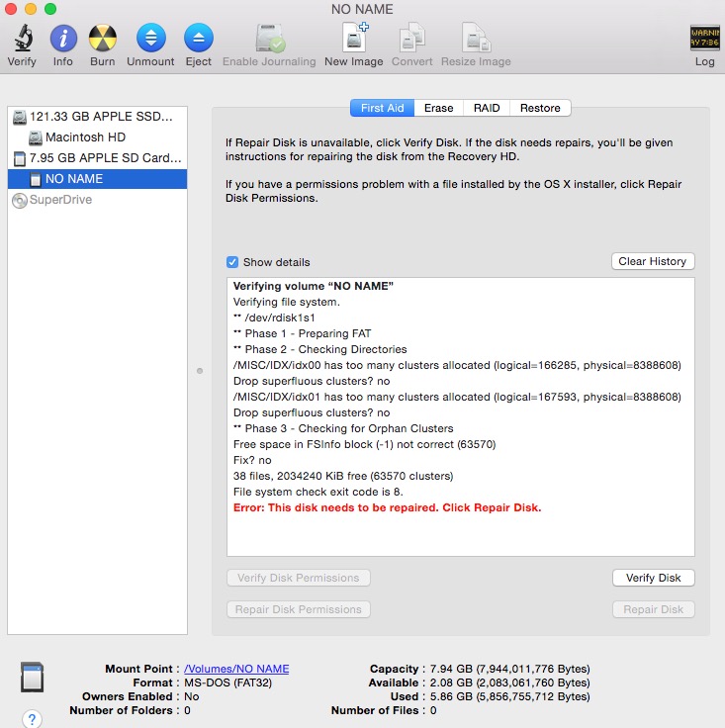Click the 'Phase 3 - Checking for Orphan Clusters' line

(x=343, y=428)
